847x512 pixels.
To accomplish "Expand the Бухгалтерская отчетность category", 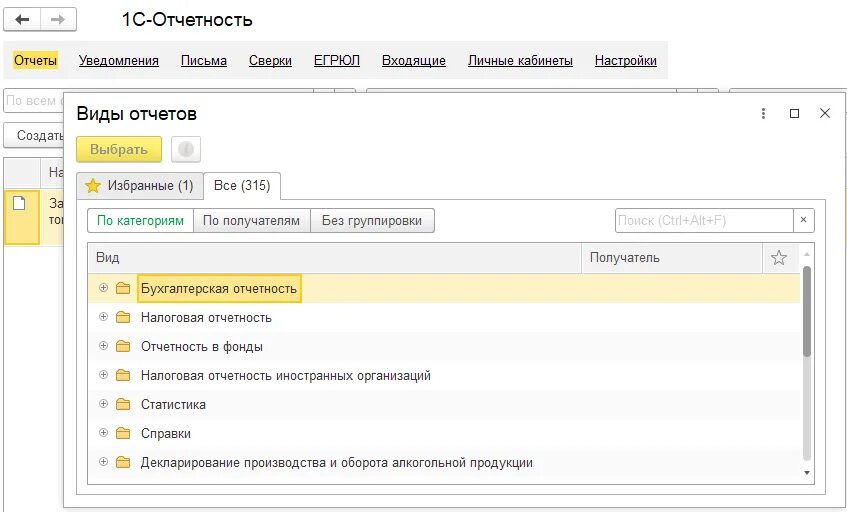I will 103,288.
